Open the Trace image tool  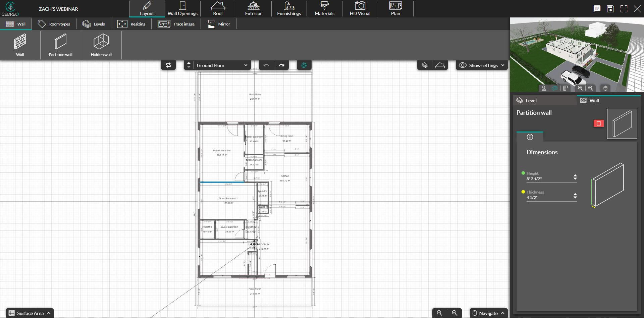click(177, 24)
